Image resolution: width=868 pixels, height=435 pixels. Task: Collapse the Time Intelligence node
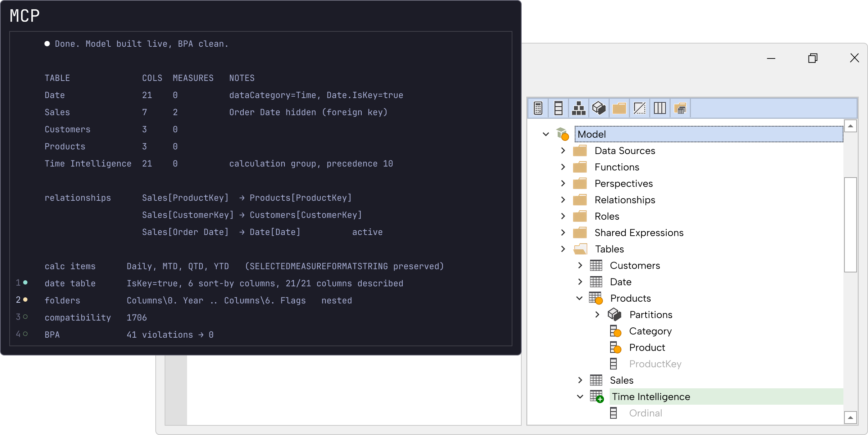(x=580, y=396)
